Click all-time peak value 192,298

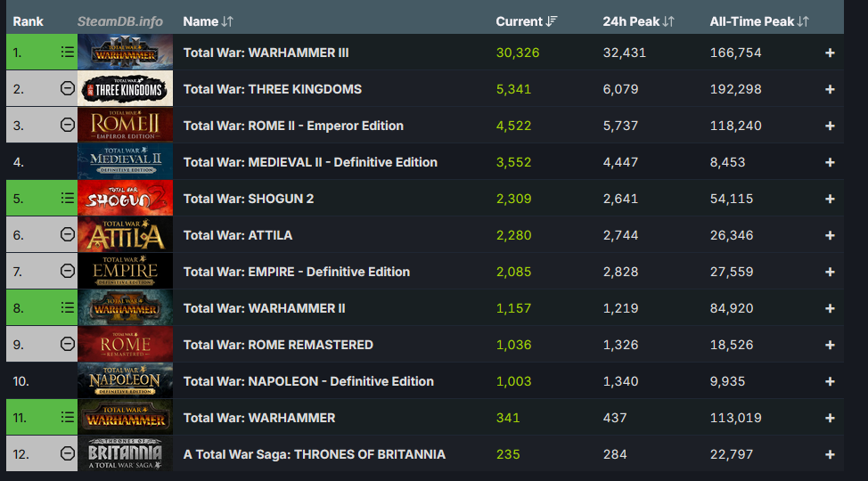[736, 89]
